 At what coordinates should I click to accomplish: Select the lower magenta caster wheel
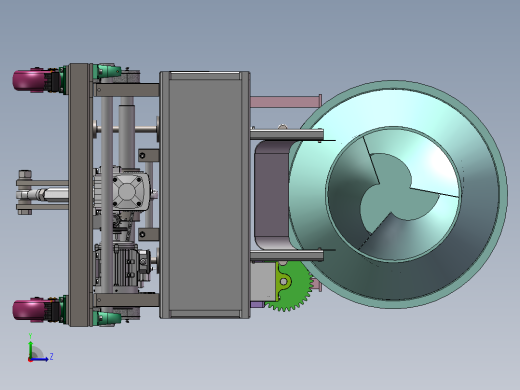point(29,311)
